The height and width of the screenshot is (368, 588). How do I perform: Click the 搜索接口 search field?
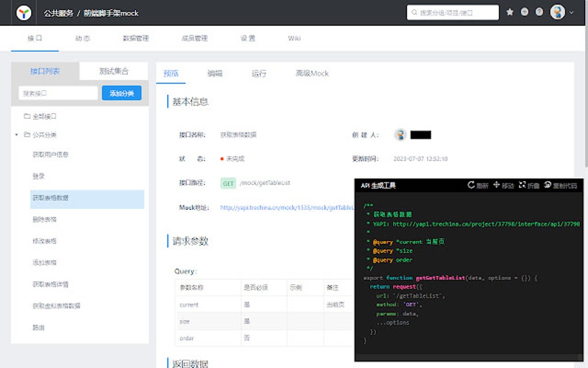click(58, 92)
